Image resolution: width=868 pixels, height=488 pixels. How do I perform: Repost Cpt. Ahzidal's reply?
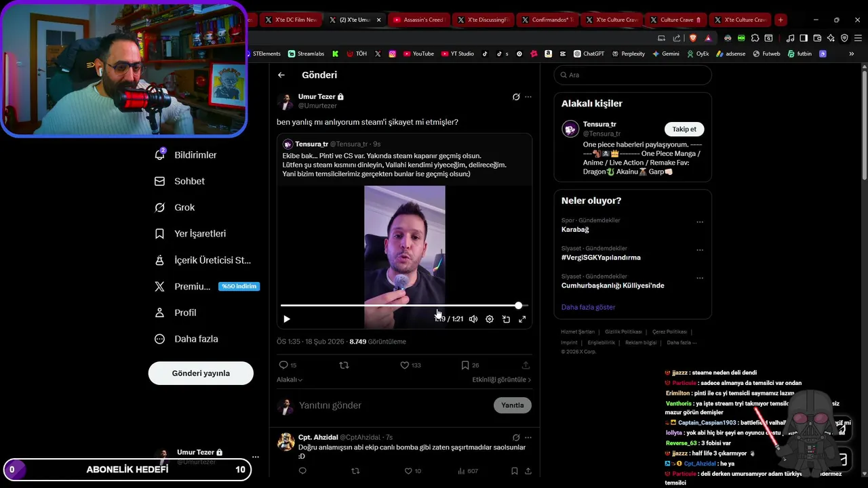coord(355,471)
